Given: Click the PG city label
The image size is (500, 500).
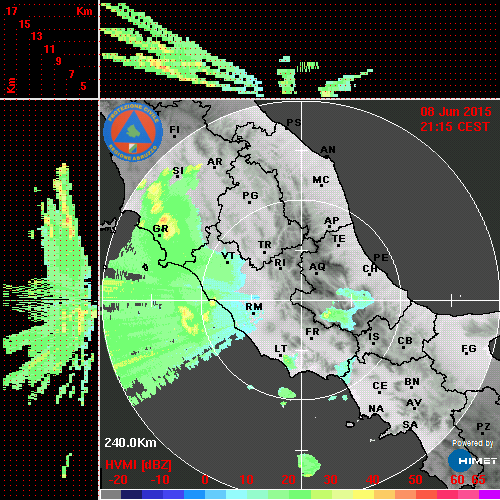Looking at the screenshot, I should (x=250, y=195).
